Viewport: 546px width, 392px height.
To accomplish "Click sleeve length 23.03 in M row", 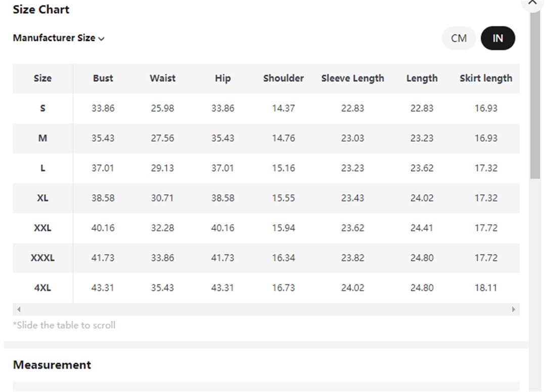I will (x=353, y=138).
